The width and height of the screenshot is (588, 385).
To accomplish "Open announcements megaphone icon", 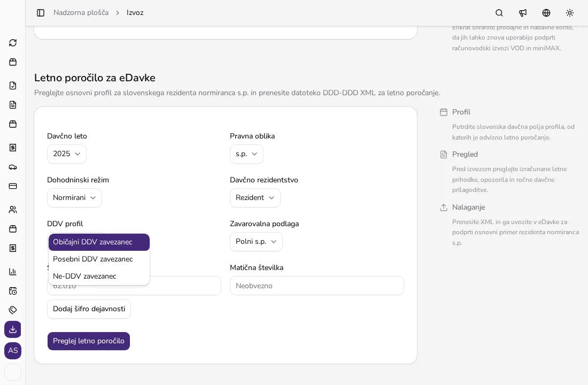I will pos(523,13).
